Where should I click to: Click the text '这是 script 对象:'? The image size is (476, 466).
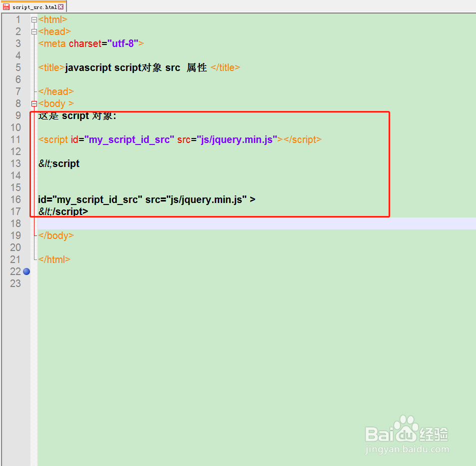77,116
